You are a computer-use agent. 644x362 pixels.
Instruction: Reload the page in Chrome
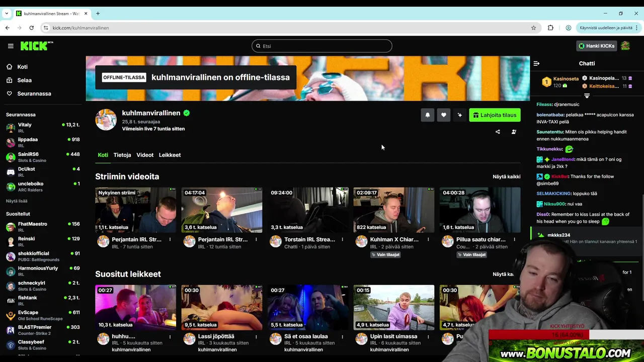tap(31, 28)
